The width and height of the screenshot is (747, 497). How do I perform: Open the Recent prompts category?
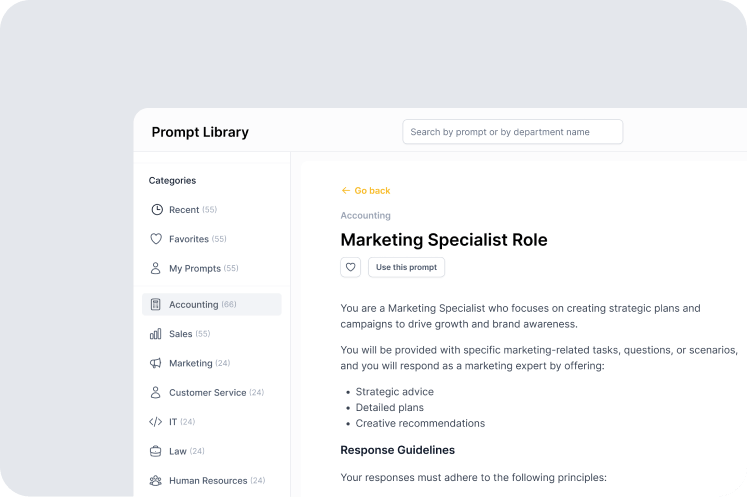point(184,210)
